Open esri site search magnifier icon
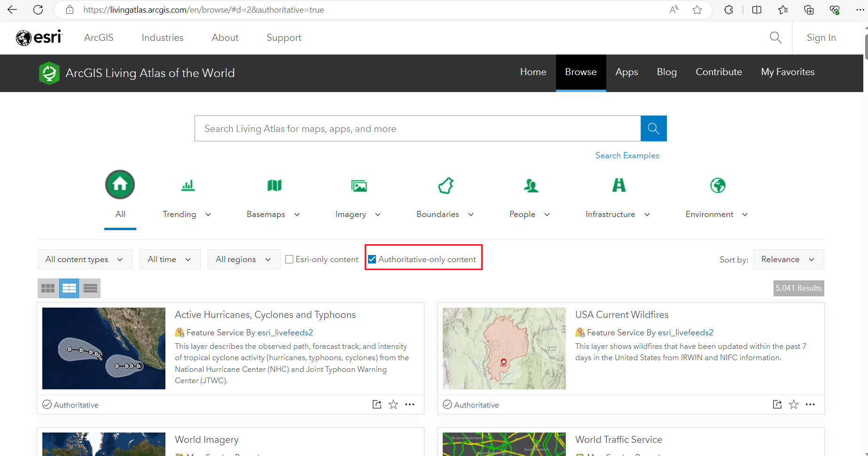 (776, 38)
